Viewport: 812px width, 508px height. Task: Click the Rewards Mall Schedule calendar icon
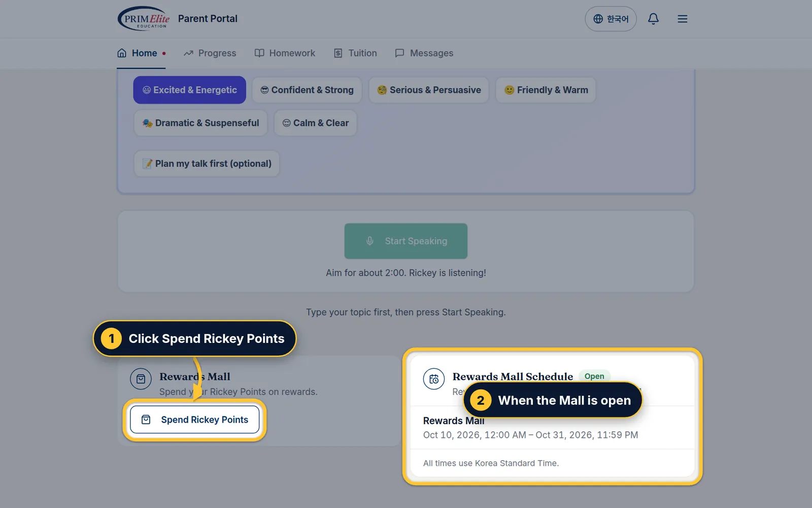point(434,379)
